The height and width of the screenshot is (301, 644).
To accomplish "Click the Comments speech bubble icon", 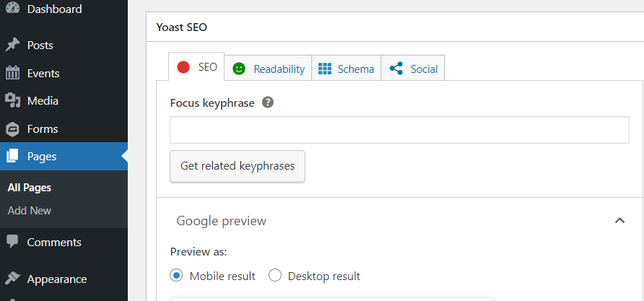I will click(13, 242).
